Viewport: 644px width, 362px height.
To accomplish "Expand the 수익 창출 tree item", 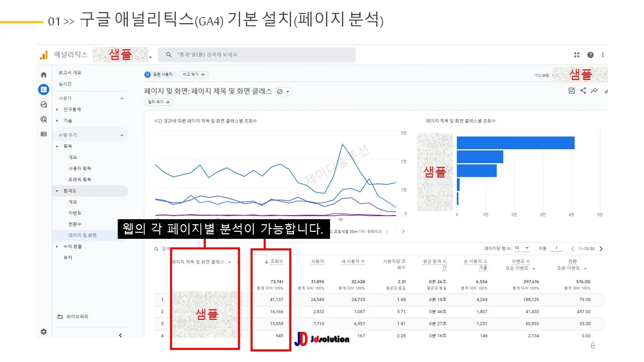I will (57, 247).
